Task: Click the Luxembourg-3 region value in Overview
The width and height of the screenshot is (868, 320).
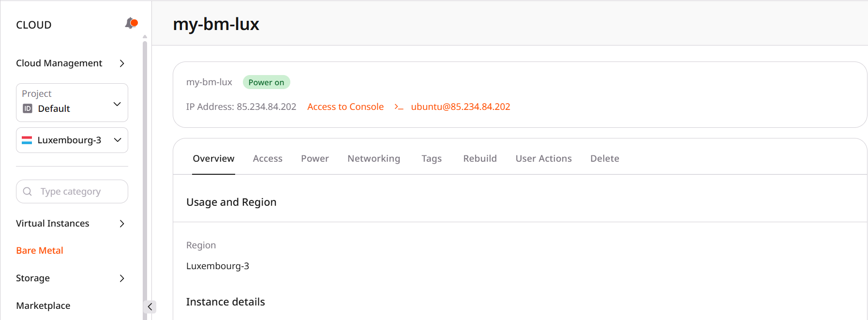Action: tap(218, 266)
